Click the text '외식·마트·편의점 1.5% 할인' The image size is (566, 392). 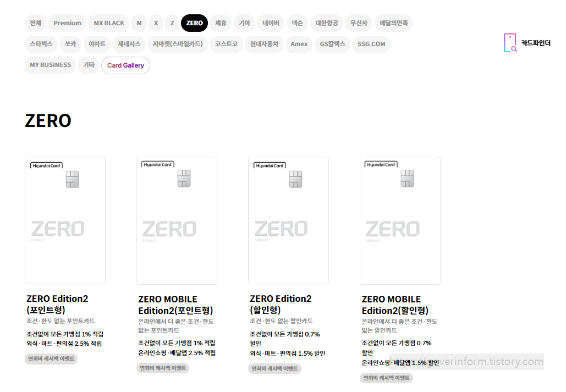[287, 354]
